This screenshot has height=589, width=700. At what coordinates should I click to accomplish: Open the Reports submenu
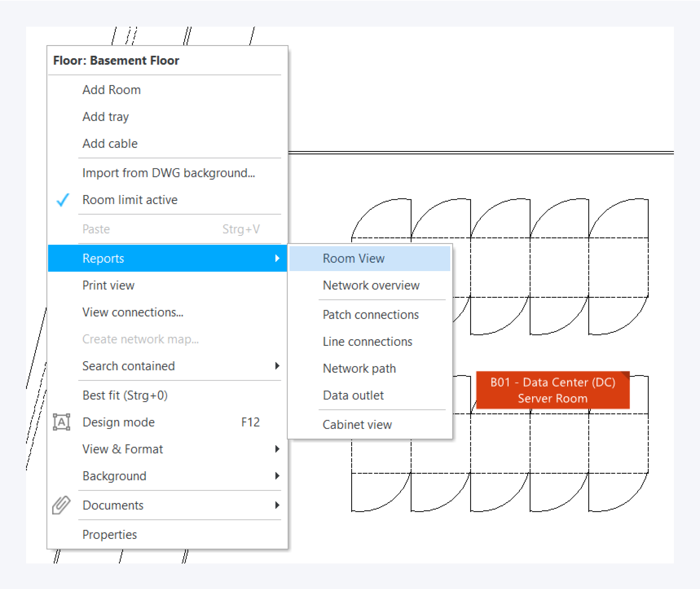104,258
